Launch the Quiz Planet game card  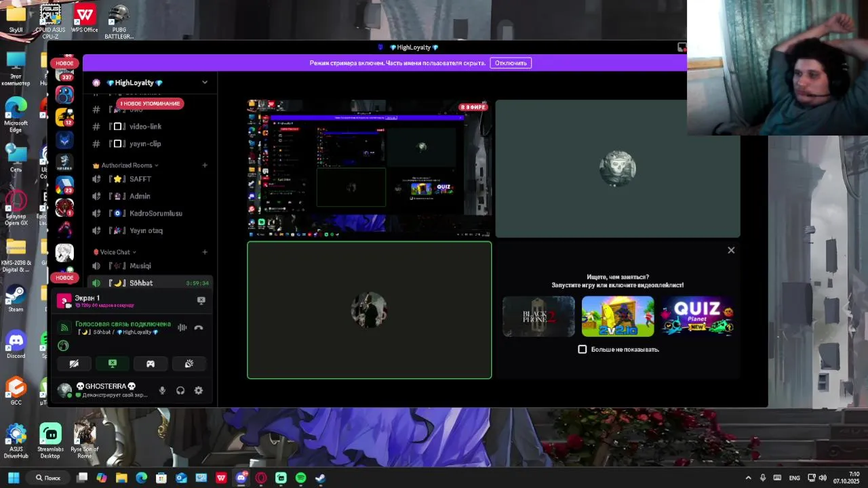697,317
